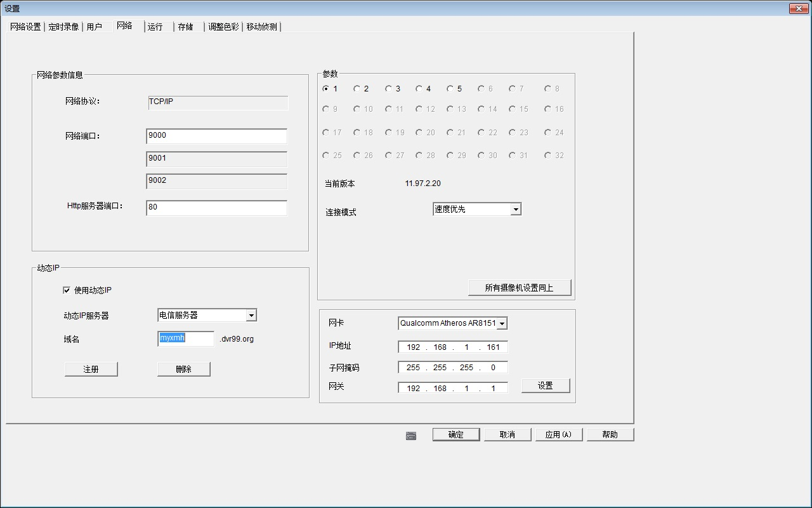Click the on-screen keyboard icon
The image size is (812, 508).
[x=411, y=436]
